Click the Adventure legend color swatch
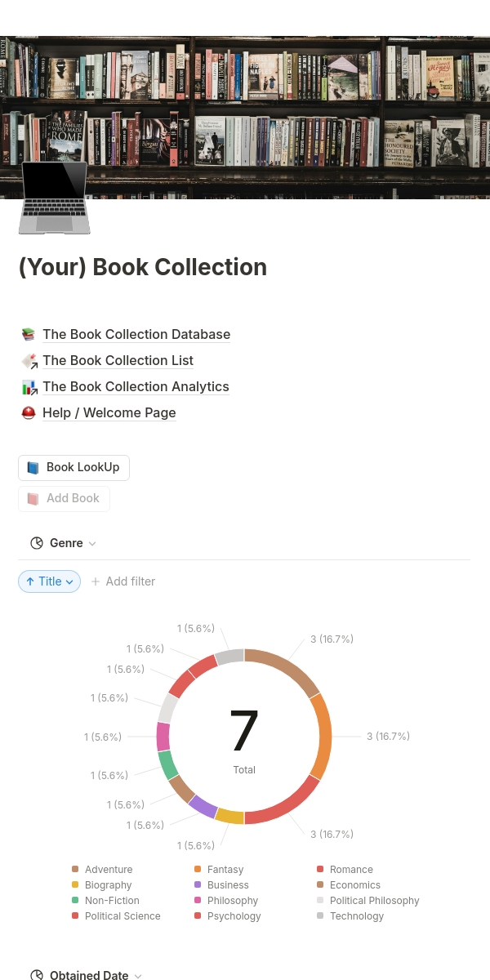The width and height of the screenshot is (490, 980). pyautogui.click(x=76, y=870)
